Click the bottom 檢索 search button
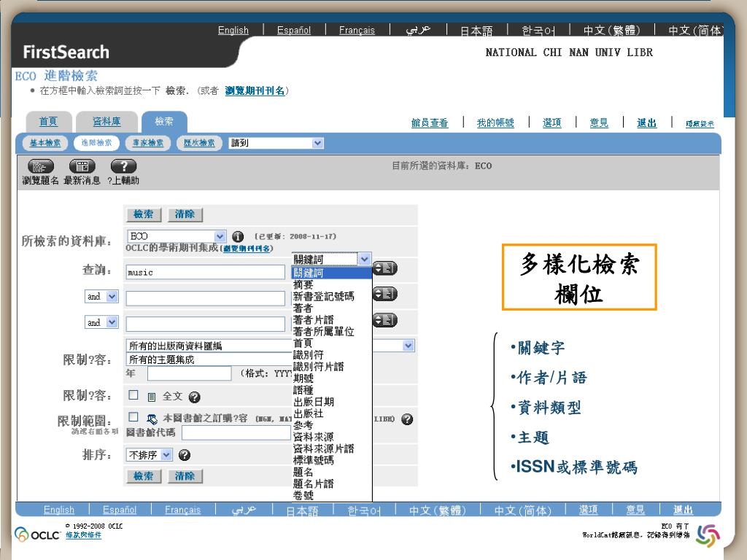Screen dimensions: 747x560 (144, 476)
